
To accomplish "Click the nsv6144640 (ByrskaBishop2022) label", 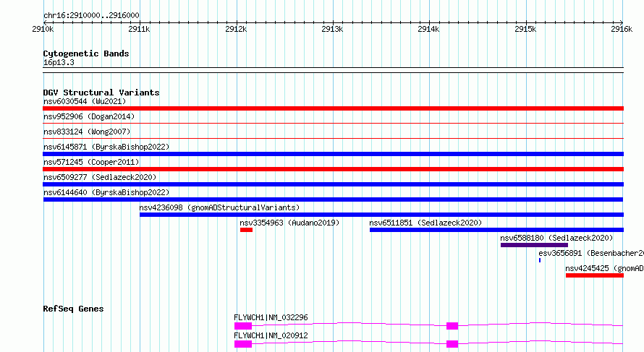I will pyautogui.click(x=106, y=192).
